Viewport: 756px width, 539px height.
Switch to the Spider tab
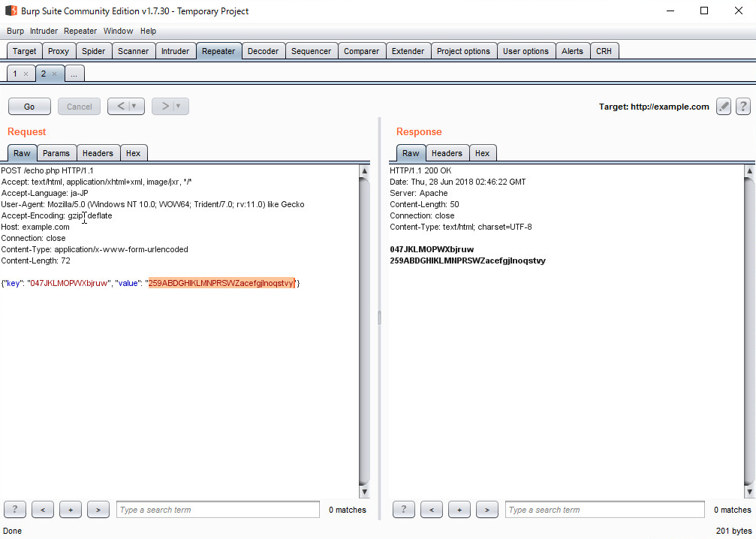point(94,51)
